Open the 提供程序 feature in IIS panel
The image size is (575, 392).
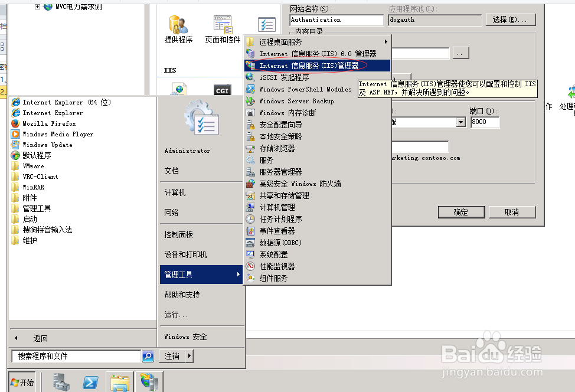pos(177,30)
